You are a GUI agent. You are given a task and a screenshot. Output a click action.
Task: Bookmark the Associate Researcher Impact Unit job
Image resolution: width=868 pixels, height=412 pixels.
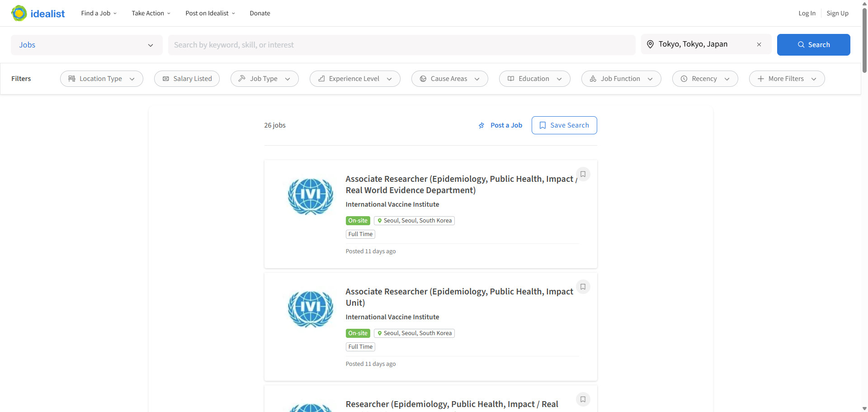tap(583, 287)
